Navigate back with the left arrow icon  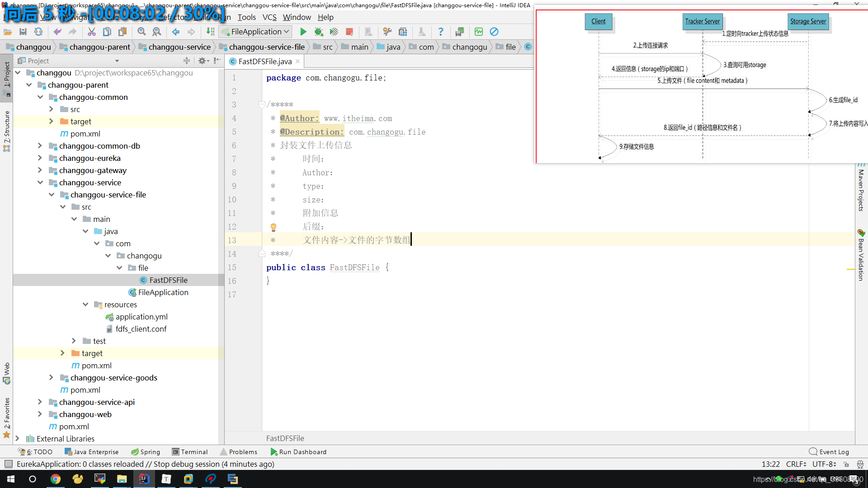[x=176, y=32]
